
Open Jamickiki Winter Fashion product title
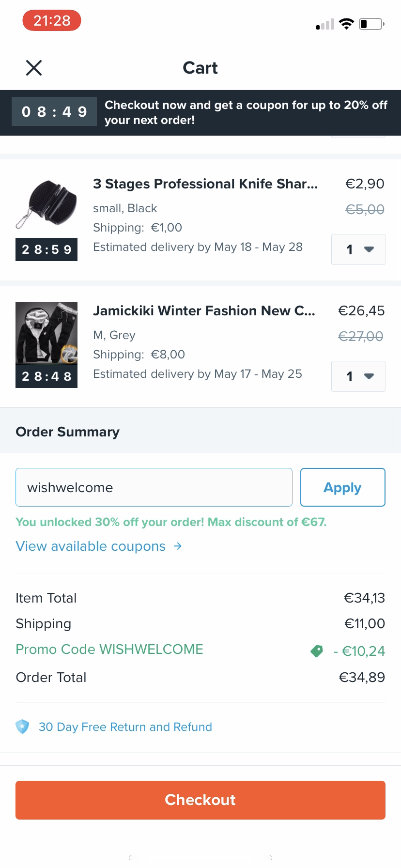pos(204,311)
